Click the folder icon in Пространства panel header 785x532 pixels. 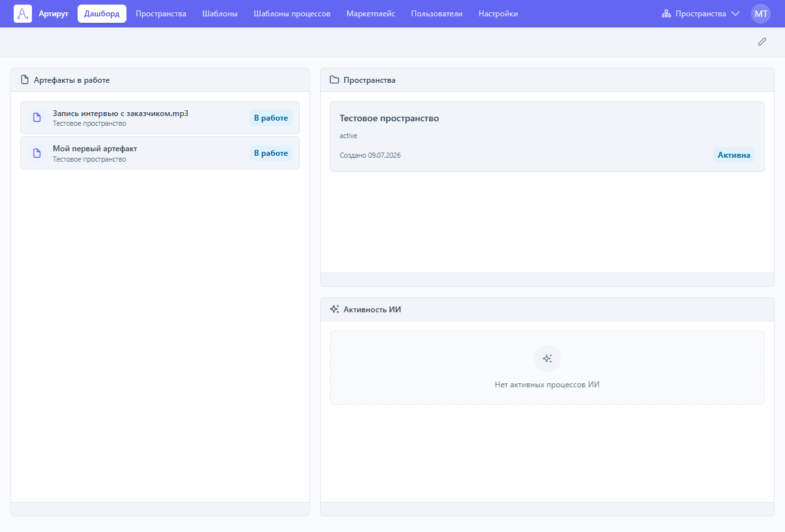pyautogui.click(x=334, y=80)
